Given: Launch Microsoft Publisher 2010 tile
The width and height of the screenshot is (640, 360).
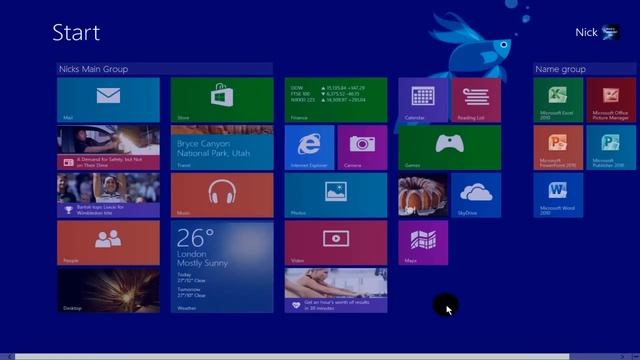Looking at the screenshot, I should coord(611,147).
